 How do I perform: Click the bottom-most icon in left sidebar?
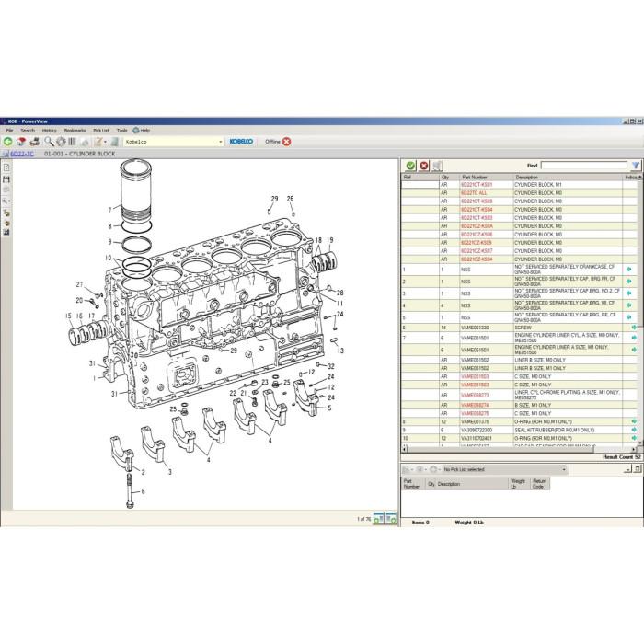point(6,233)
